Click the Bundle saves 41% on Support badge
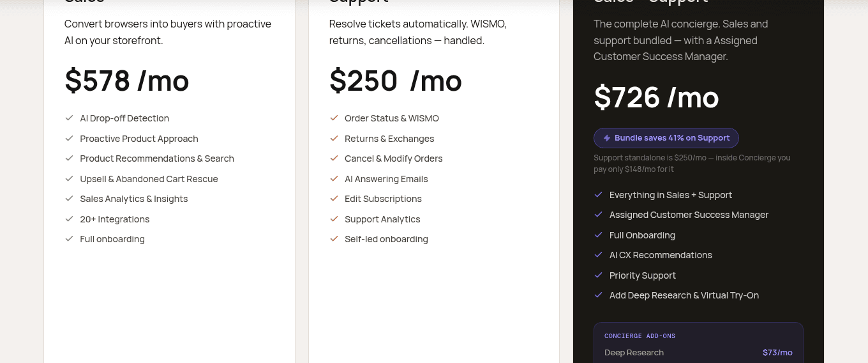 click(666, 138)
